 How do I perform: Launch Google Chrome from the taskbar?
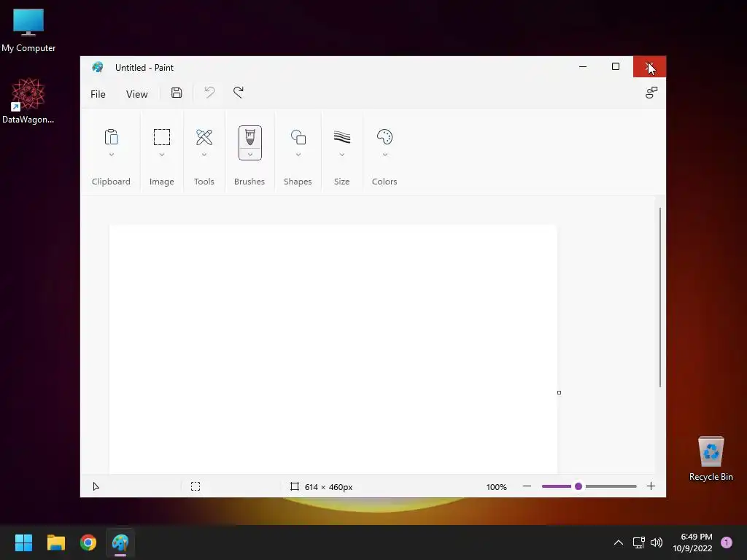coord(88,542)
